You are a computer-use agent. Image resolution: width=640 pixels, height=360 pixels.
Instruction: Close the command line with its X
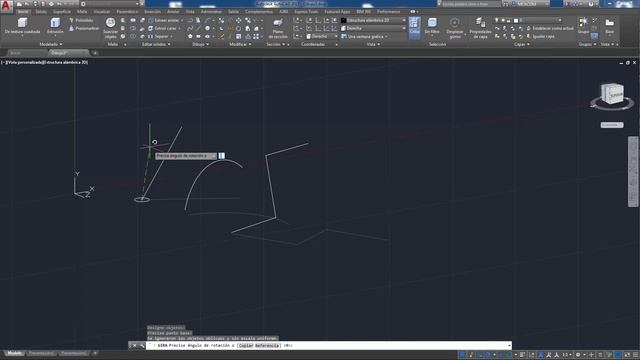(x=135, y=345)
